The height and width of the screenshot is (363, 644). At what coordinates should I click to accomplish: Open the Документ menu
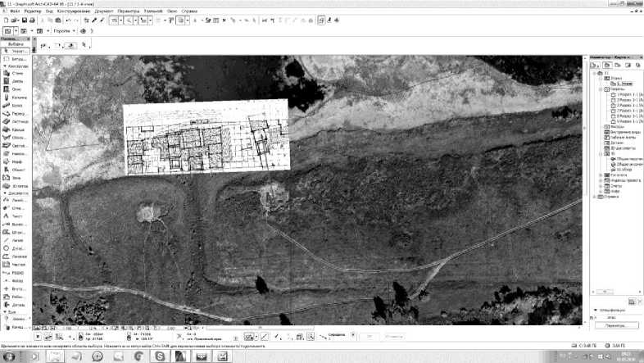coord(103,11)
